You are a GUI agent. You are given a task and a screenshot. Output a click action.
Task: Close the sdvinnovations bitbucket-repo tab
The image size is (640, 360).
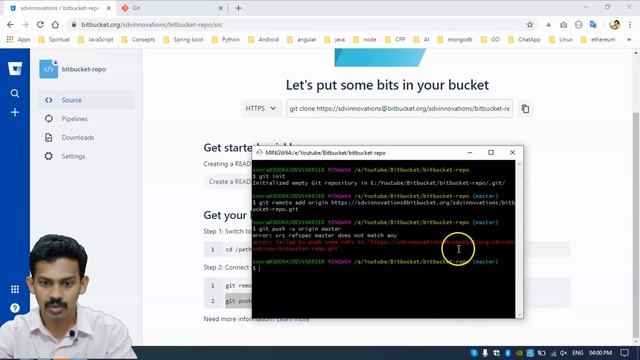[x=109, y=8]
